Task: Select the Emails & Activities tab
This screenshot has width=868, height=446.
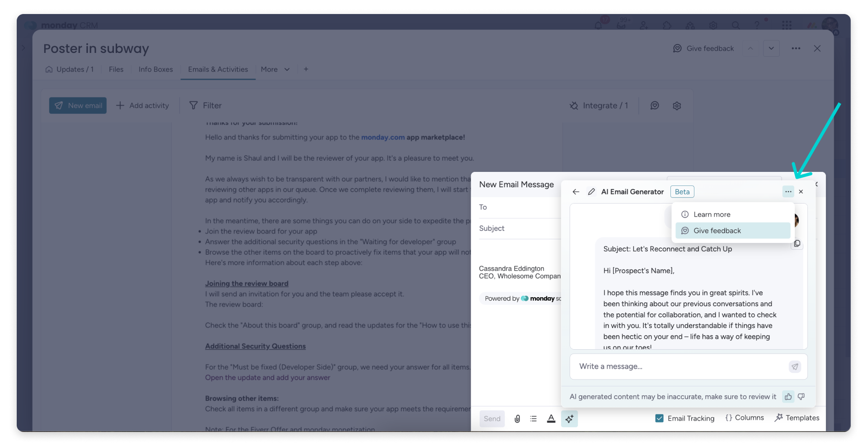Action: [x=218, y=69]
